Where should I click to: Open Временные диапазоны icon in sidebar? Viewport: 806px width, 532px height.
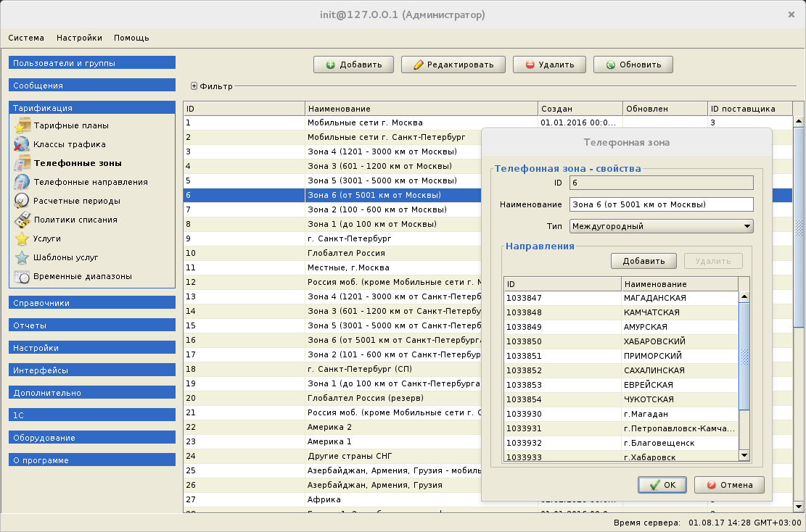click(22, 276)
